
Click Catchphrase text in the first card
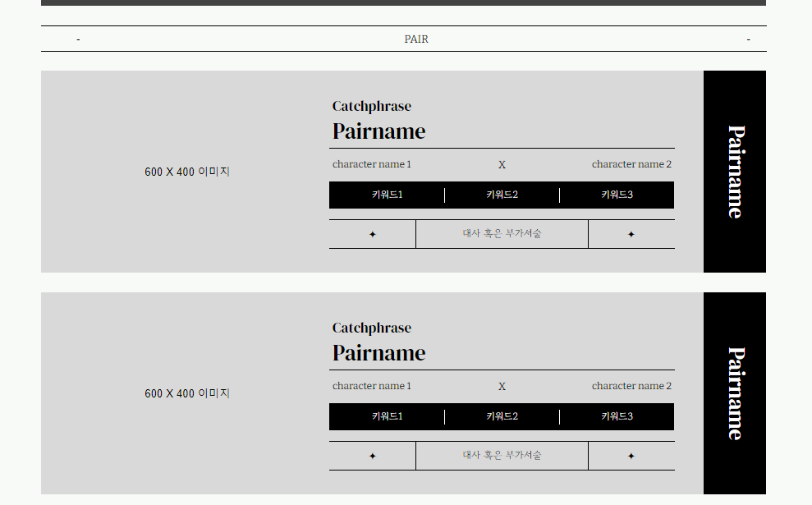point(371,107)
